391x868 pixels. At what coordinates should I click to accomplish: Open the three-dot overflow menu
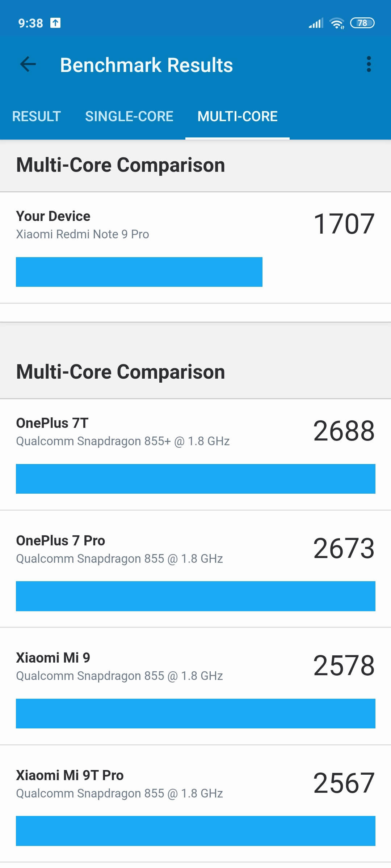click(x=369, y=64)
